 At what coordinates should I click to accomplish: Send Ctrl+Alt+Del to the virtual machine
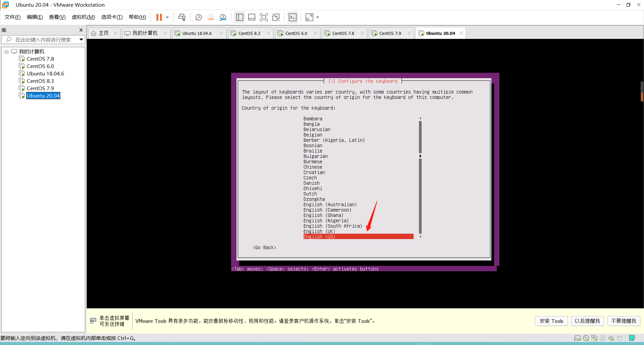[182, 17]
